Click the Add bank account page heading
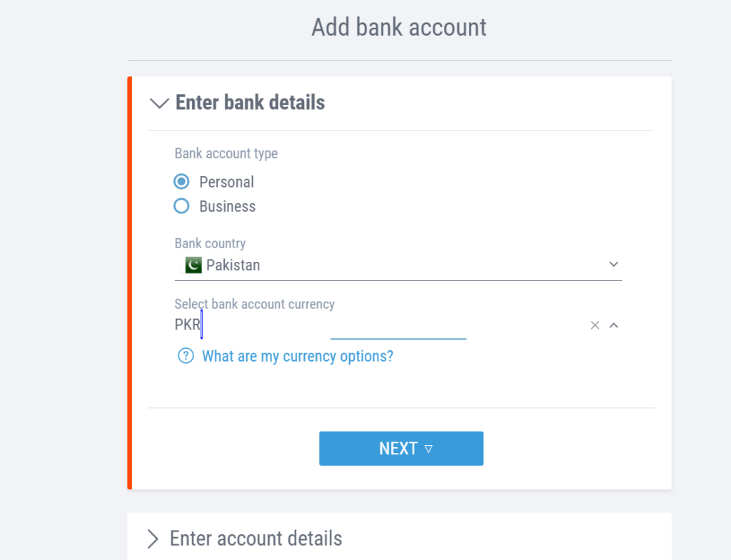The width and height of the screenshot is (731, 560). (x=398, y=27)
